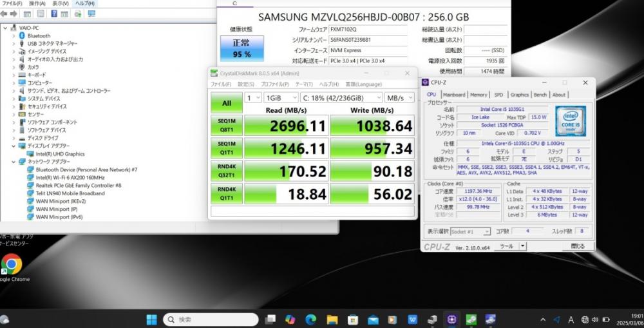Select Telit LN940 Mobile Broadband device
The image size is (644, 328).
pyautogui.click(x=70, y=193)
